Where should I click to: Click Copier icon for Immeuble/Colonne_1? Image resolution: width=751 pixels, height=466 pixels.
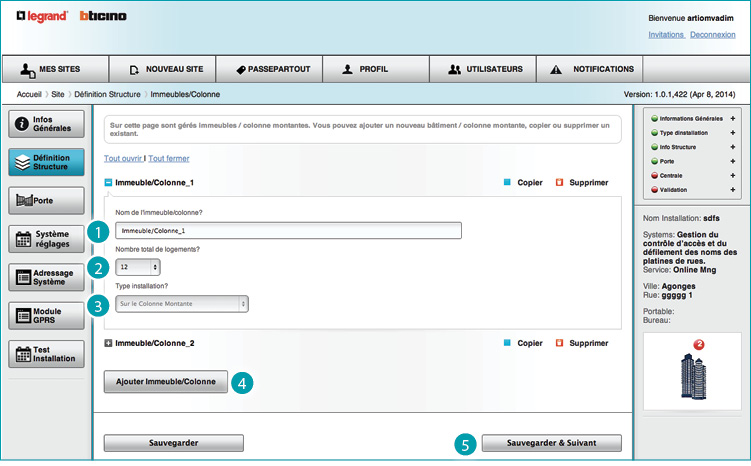(507, 183)
